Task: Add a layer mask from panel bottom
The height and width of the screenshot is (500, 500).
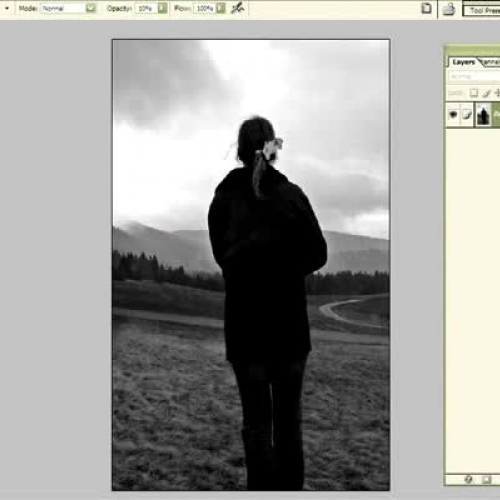Action: (486, 479)
